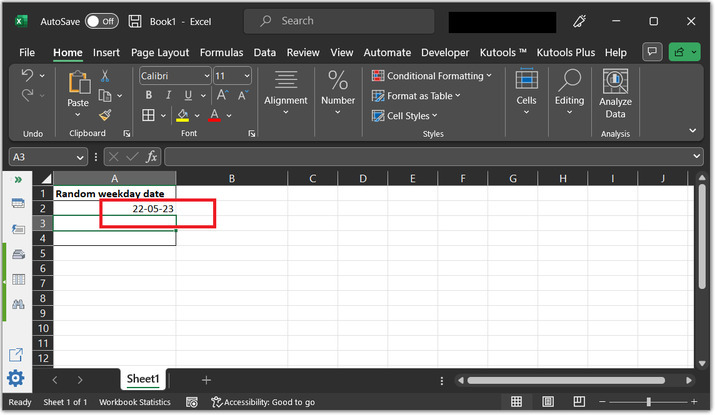Open the Kutools Plus tab
The height and width of the screenshot is (415, 715).
[x=565, y=52]
